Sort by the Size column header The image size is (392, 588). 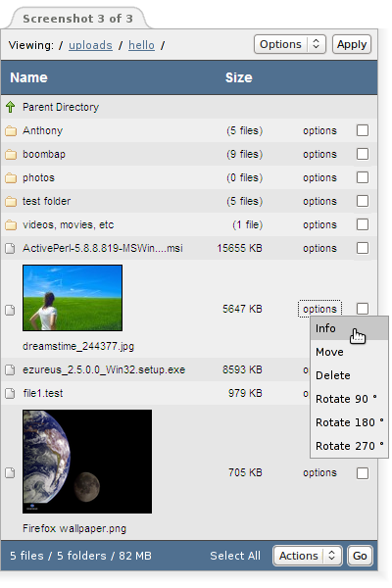click(x=238, y=77)
